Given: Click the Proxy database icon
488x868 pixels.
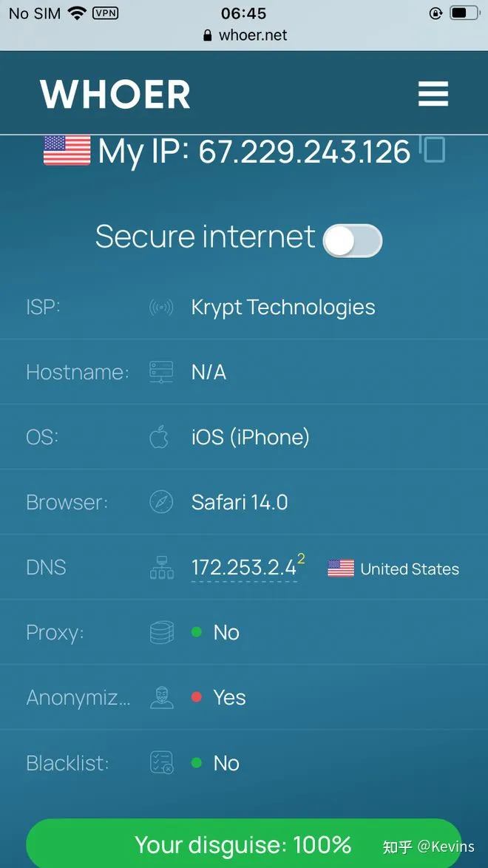Looking at the screenshot, I should (161, 633).
